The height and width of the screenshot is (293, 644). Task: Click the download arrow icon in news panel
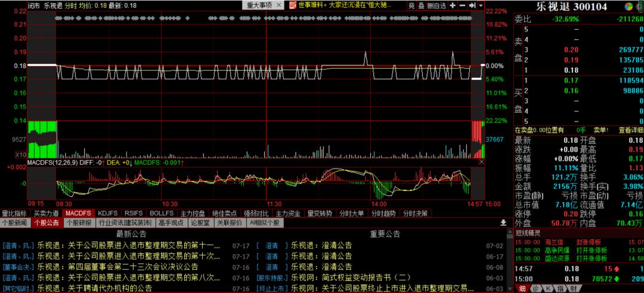[503, 223]
